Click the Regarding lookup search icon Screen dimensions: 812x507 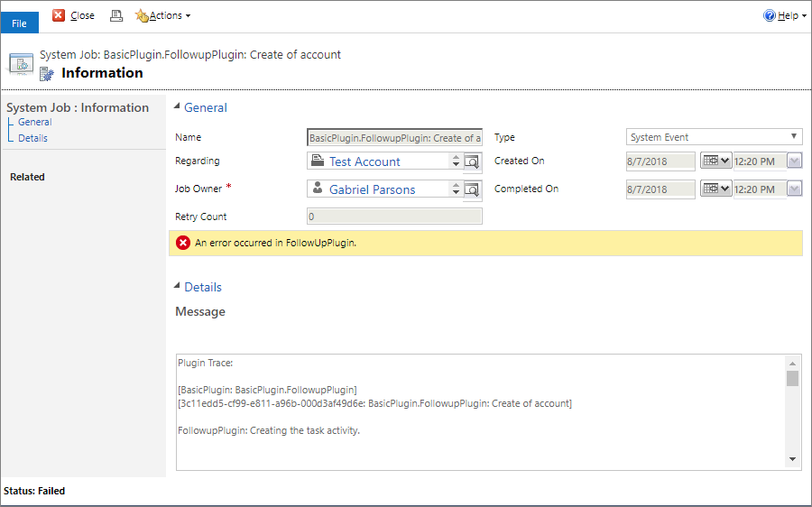(473, 161)
